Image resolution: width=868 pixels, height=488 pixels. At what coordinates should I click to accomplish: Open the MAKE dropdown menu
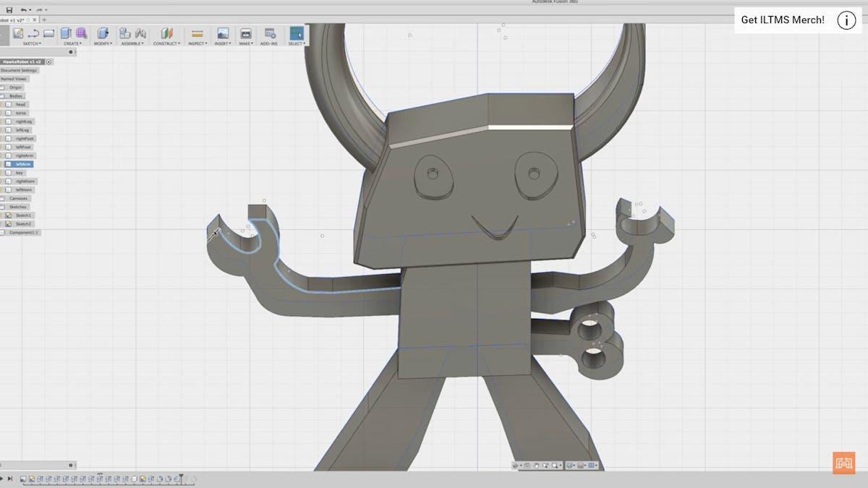click(246, 43)
